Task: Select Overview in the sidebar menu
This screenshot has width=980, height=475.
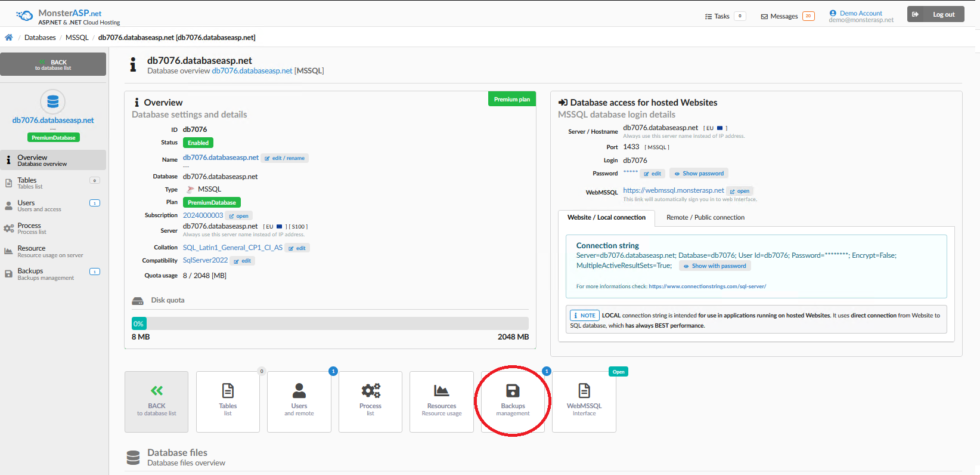Action: (53, 160)
